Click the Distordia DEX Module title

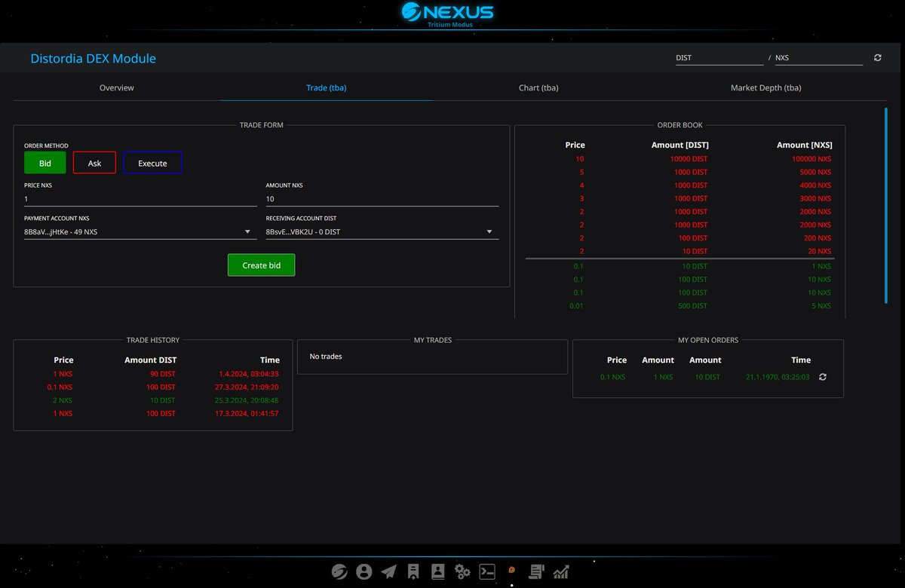click(94, 58)
